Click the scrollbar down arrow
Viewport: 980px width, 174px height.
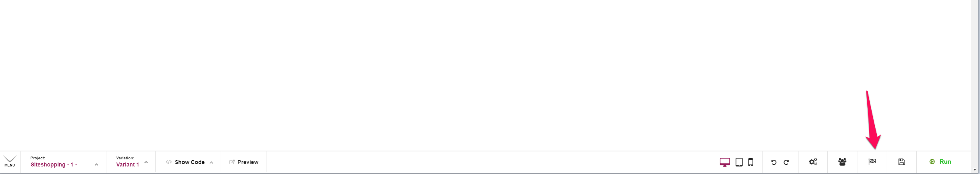pyautogui.click(x=975, y=170)
